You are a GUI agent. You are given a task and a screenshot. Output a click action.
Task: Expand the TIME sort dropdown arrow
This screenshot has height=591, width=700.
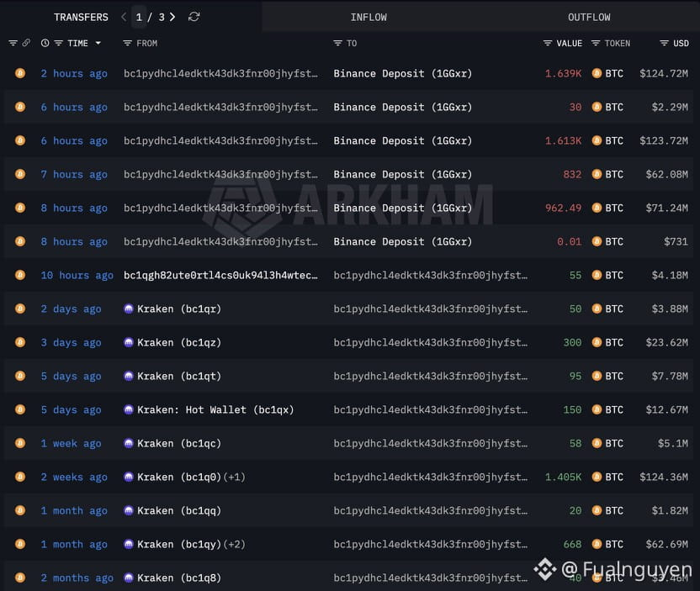(x=98, y=43)
